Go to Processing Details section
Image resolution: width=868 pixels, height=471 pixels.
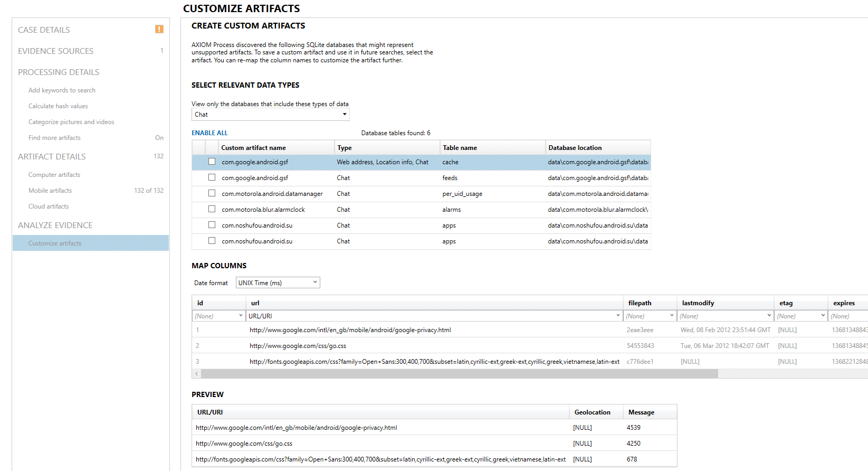click(59, 72)
